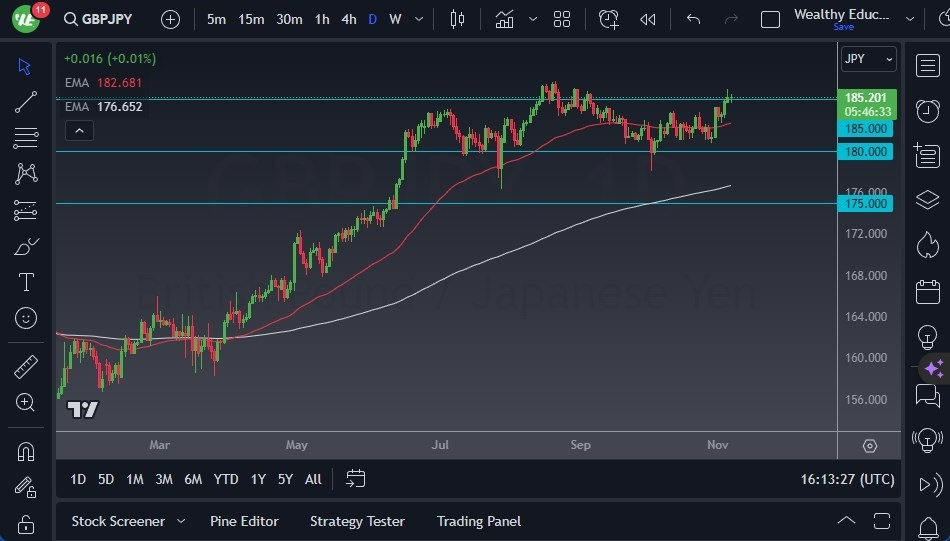Toggle lock all drawing tools
Screen dimensions: 950x541
click(x=25, y=524)
